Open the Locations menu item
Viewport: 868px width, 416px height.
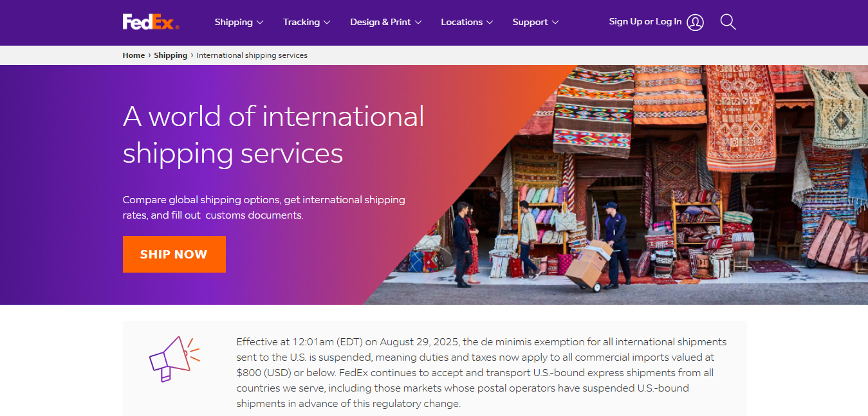pyautogui.click(x=462, y=22)
